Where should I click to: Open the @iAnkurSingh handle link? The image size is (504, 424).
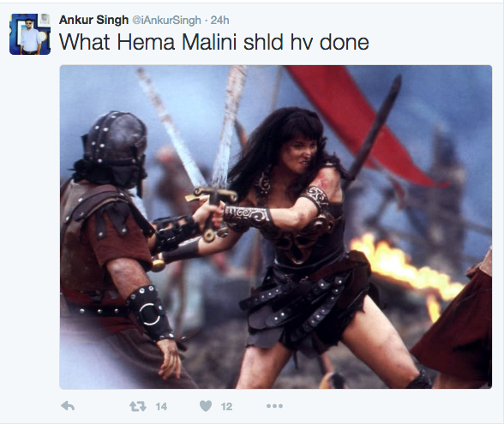pos(166,21)
